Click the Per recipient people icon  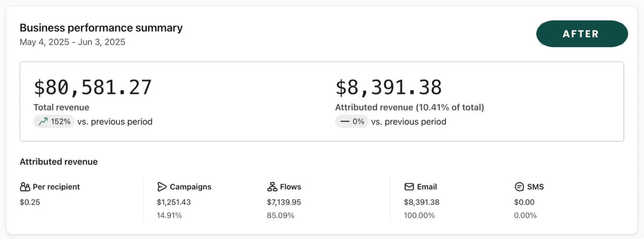tap(24, 187)
